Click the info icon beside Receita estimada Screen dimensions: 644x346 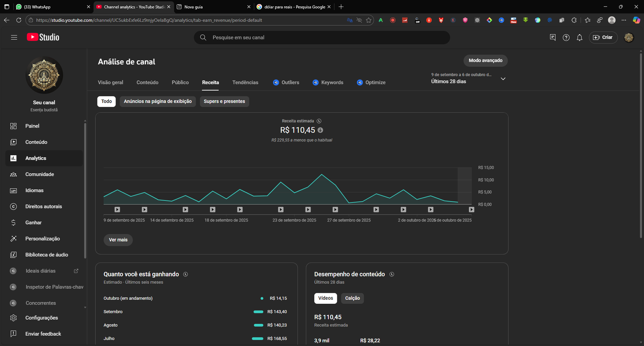click(x=319, y=121)
